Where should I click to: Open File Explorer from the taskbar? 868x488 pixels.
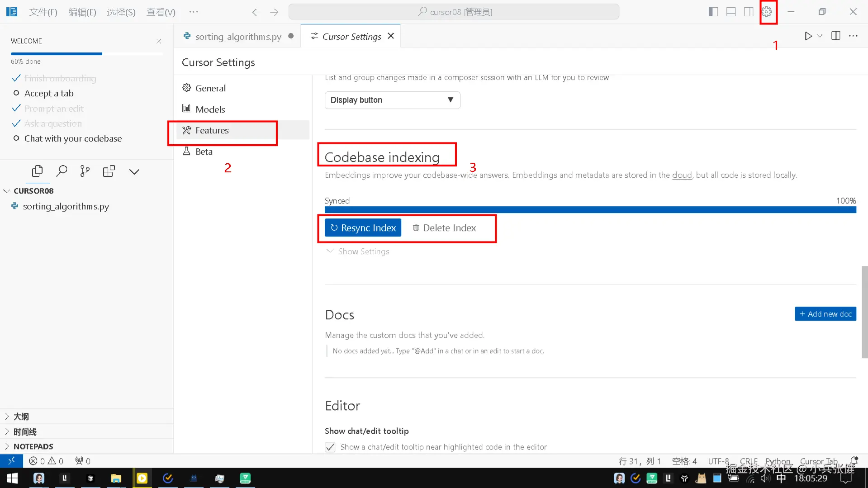coord(116,478)
